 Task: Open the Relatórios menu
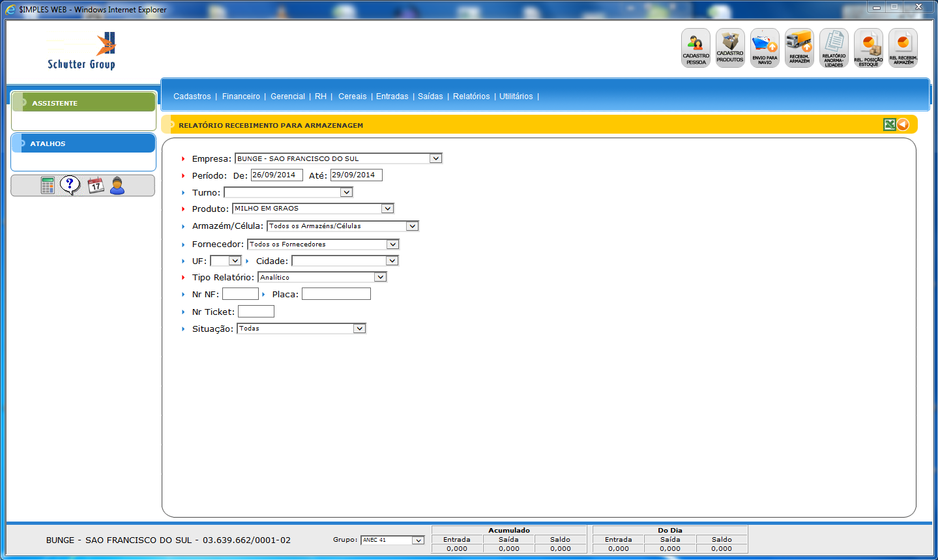click(471, 96)
